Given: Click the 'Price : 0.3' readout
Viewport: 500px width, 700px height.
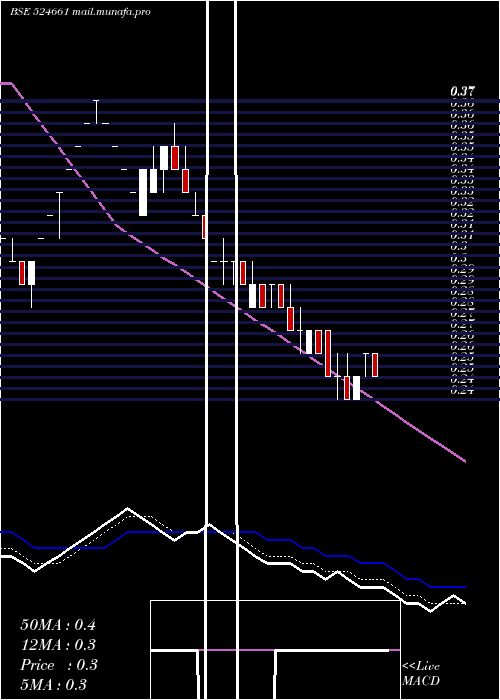Looking at the screenshot, I should pyautogui.click(x=59, y=665).
